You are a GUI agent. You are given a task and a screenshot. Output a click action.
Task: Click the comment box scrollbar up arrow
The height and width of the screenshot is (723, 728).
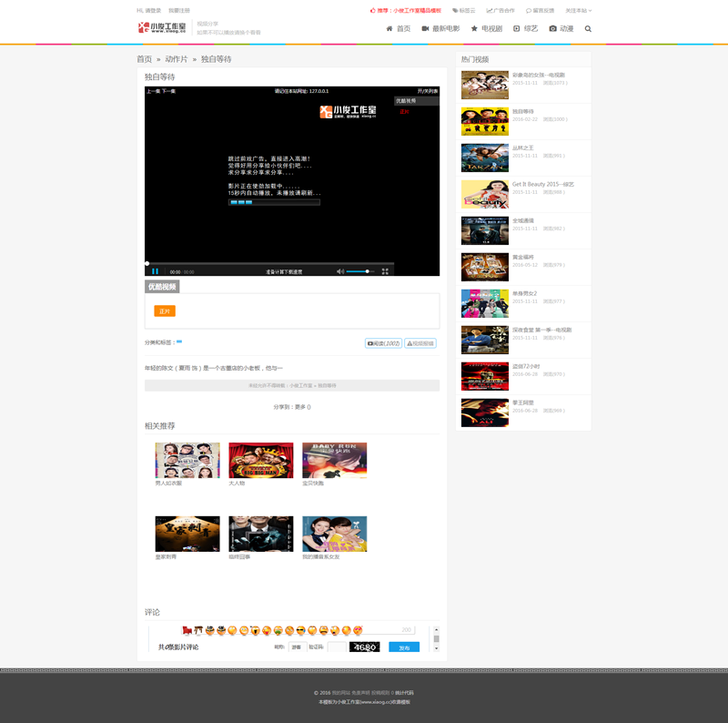coord(436,629)
